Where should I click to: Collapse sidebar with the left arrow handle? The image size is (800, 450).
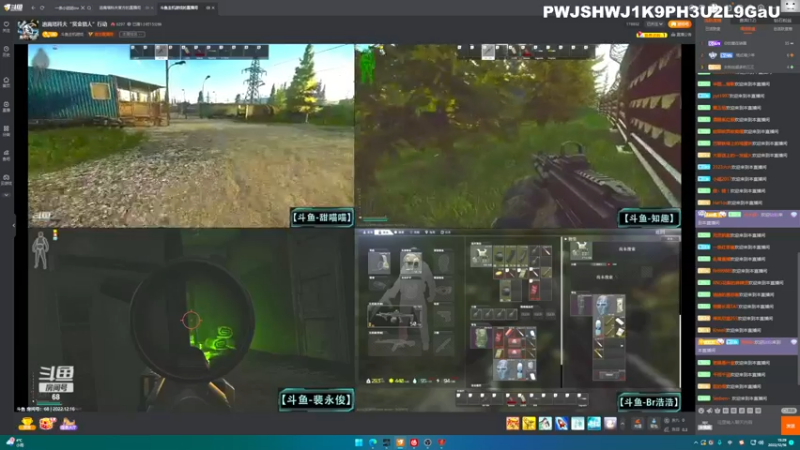click(14, 225)
